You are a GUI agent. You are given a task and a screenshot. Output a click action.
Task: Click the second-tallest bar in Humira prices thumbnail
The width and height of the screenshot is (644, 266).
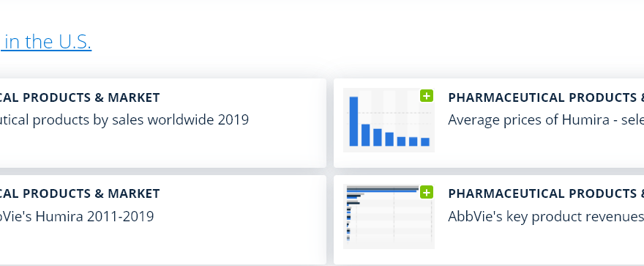click(x=365, y=135)
